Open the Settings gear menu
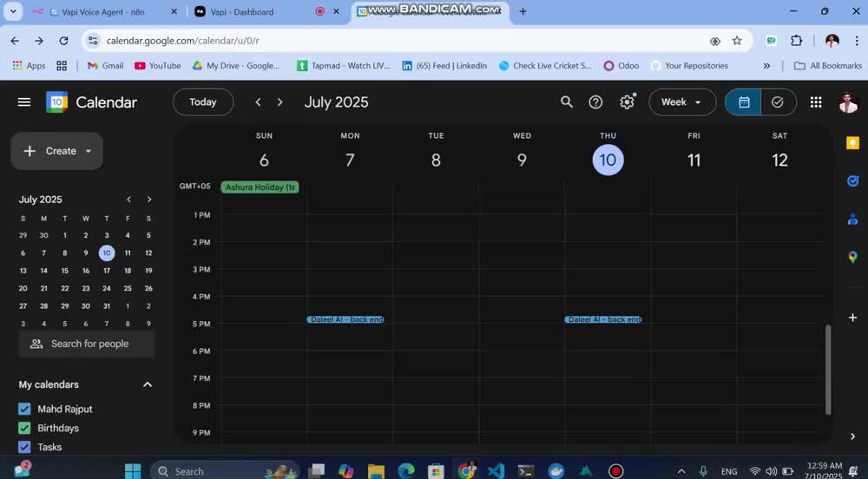 click(627, 102)
